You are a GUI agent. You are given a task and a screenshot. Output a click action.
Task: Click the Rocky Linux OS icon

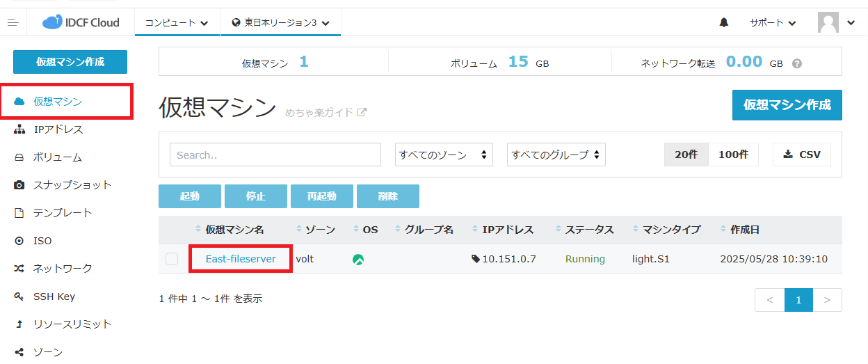358,260
